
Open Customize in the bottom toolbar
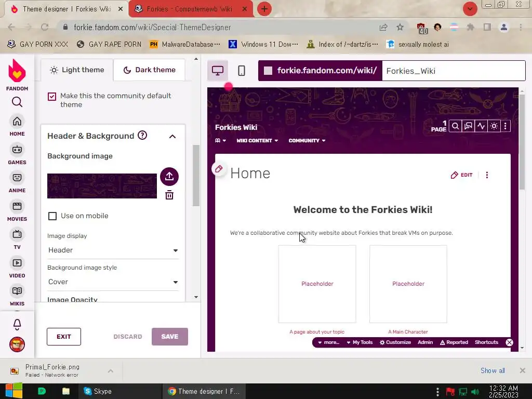pos(395,342)
